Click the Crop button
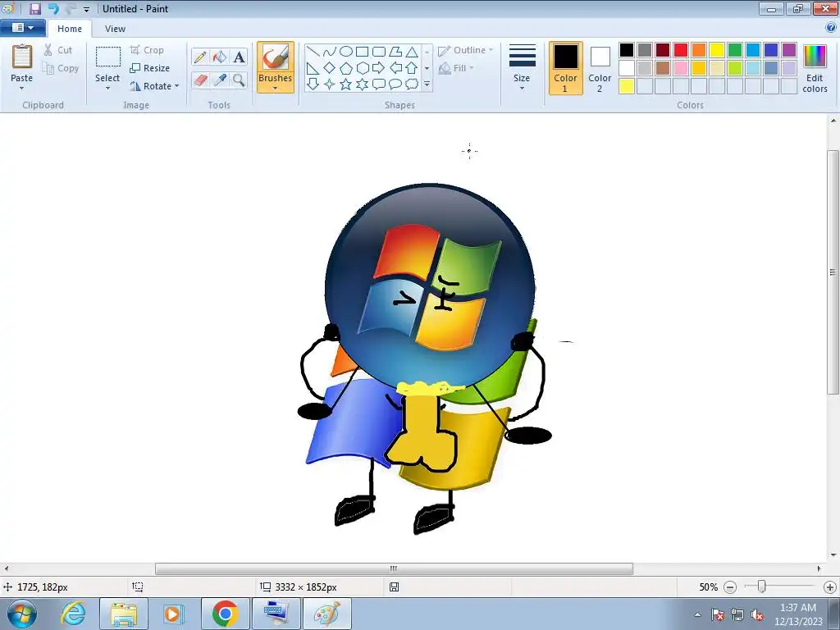This screenshot has width=840, height=630. pos(147,50)
